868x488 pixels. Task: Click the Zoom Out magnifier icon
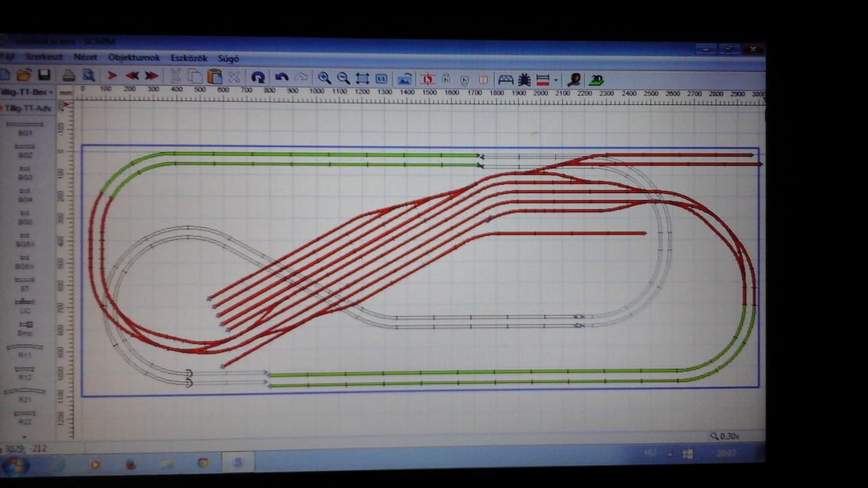tap(343, 78)
